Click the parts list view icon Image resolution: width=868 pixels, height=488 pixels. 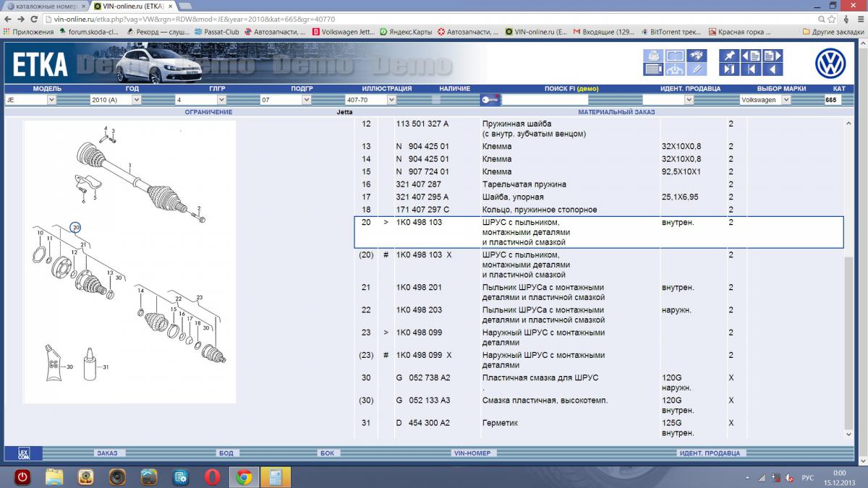tap(653, 69)
